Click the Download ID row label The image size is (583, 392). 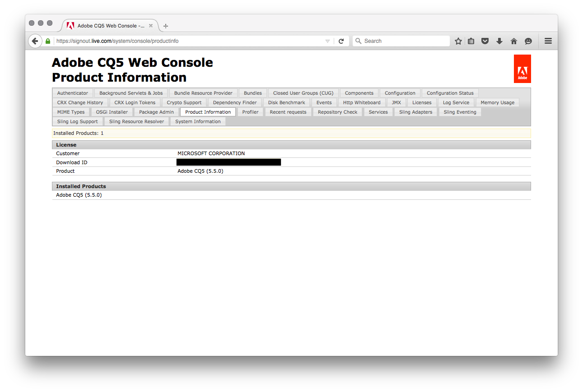72,162
